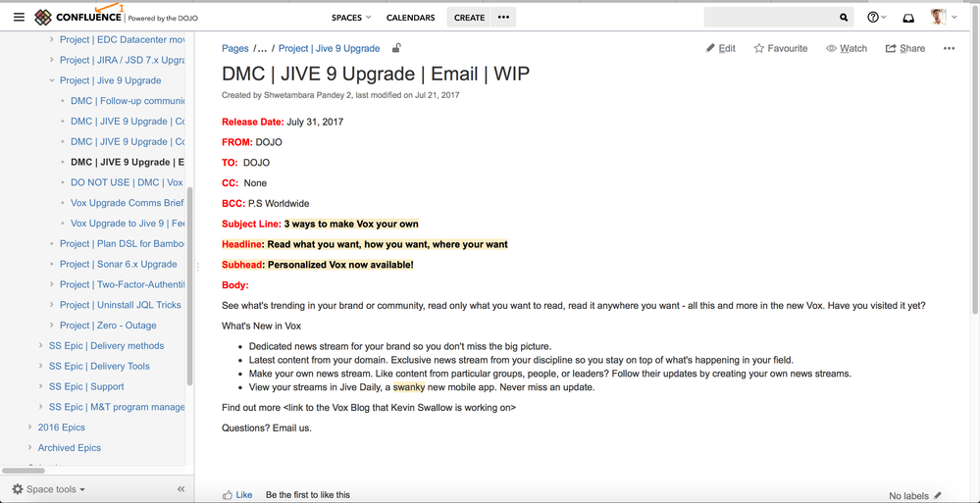Open Vox Upgrade Comms Brief page
This screenshot has width=980, height=503.
(x=127, y=203)
